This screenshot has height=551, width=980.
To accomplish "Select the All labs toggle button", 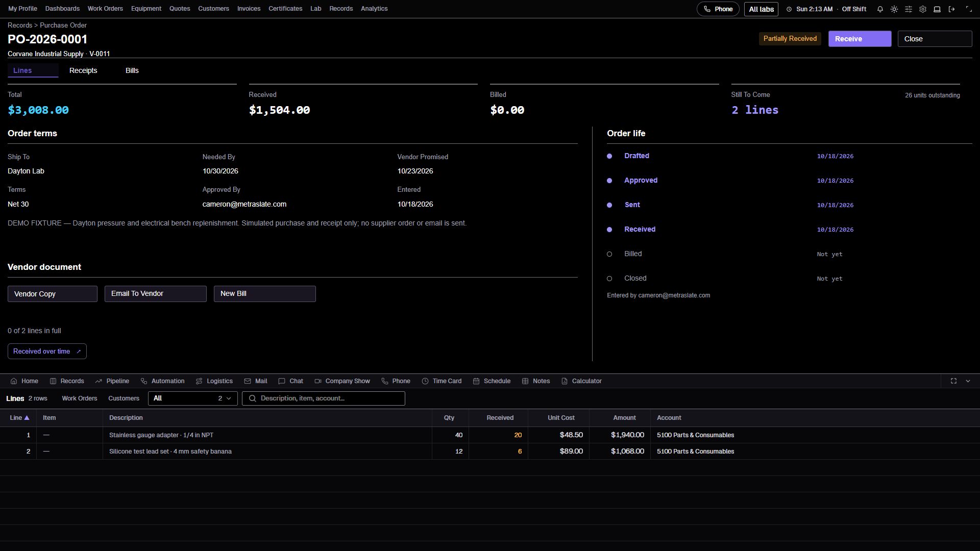I will tap(761, 9).
